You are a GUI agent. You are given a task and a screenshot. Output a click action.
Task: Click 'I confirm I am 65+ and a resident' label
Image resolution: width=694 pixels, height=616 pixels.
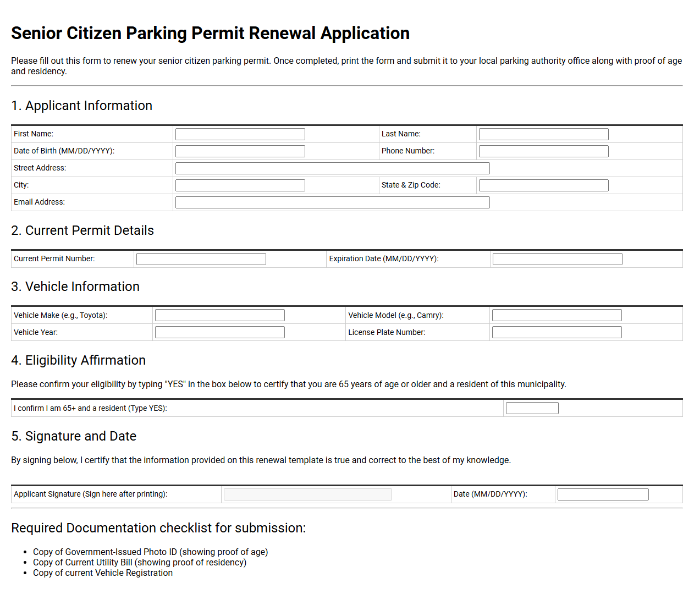coord(90,408)
